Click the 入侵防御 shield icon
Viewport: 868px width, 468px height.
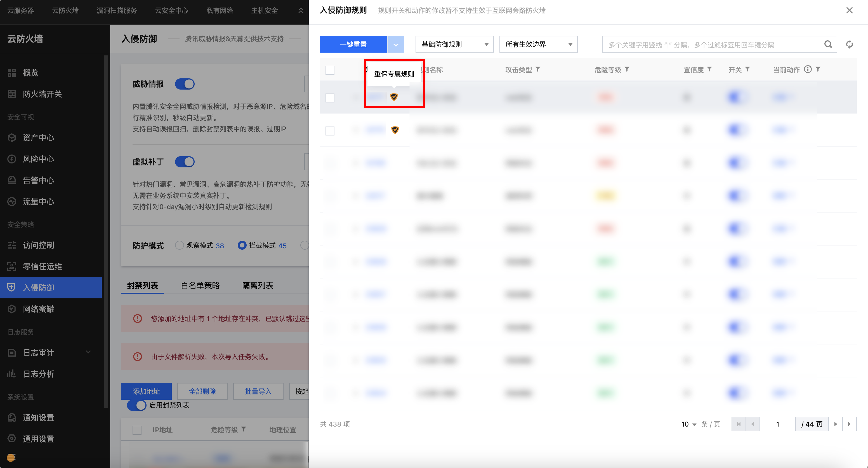click(11, 288)
